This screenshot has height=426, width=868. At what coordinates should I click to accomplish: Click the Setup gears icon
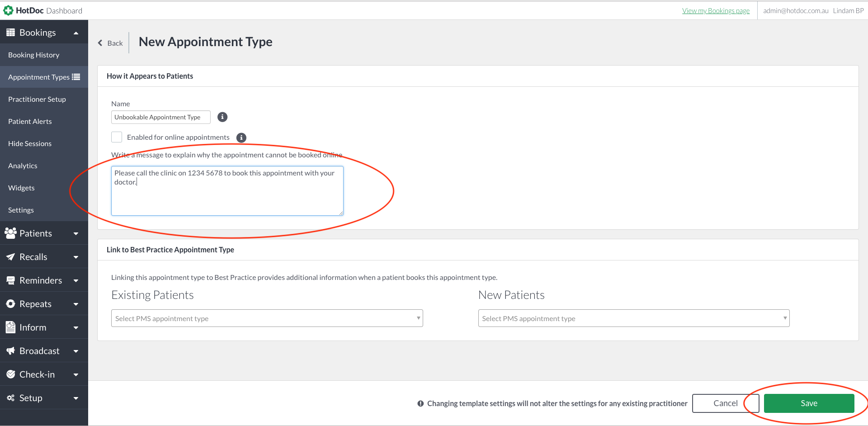pos(10,398)
